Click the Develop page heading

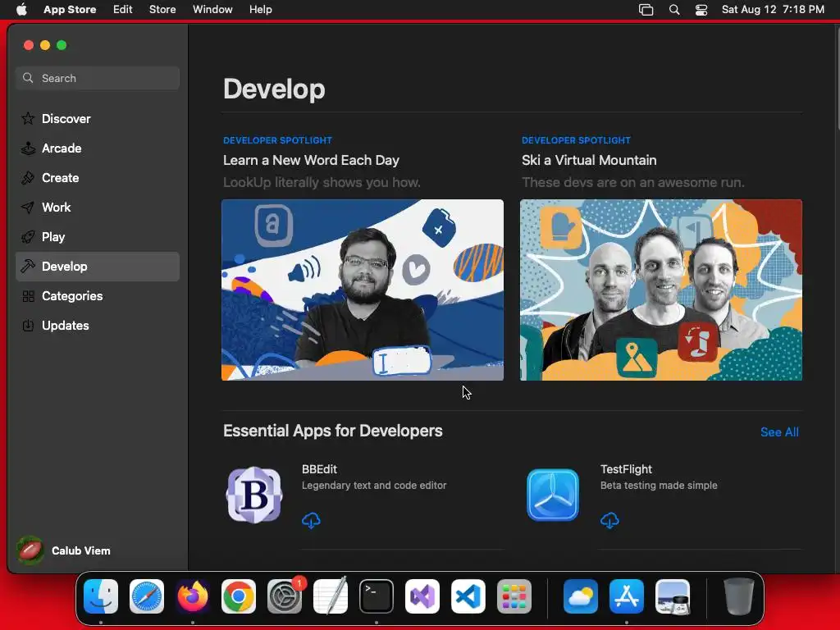(x=274, y=89)
